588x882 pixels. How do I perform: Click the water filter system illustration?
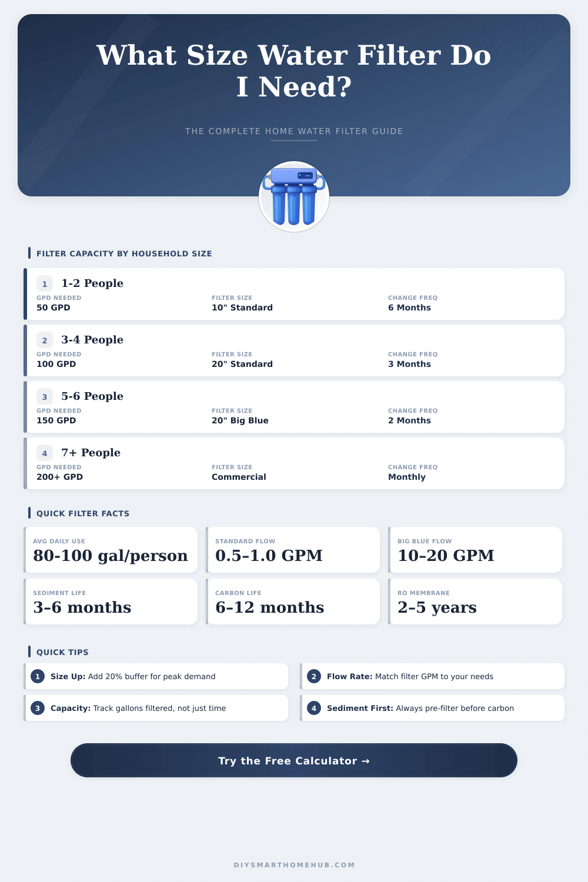pyautogui.click(x=294, y=196)
